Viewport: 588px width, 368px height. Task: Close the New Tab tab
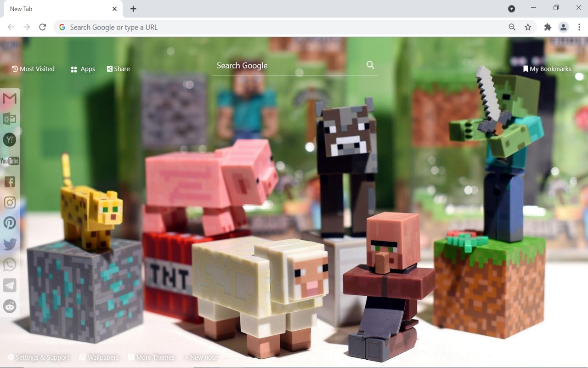tap(114, 9)
